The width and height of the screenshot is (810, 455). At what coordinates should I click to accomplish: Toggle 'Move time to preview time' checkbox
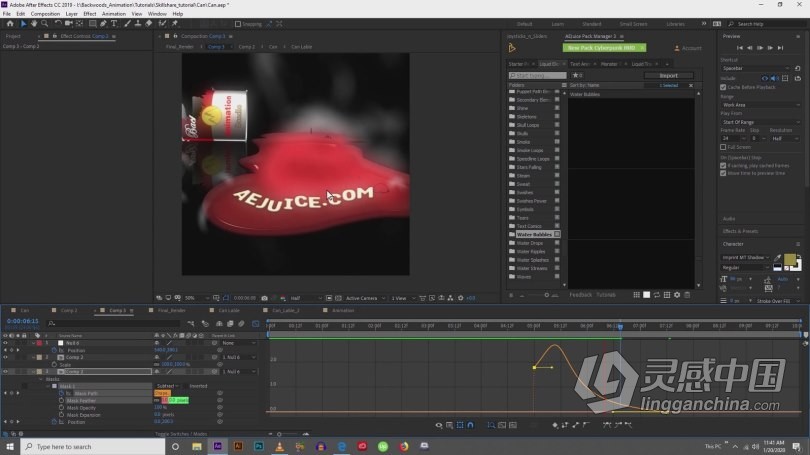click(723, 173)
